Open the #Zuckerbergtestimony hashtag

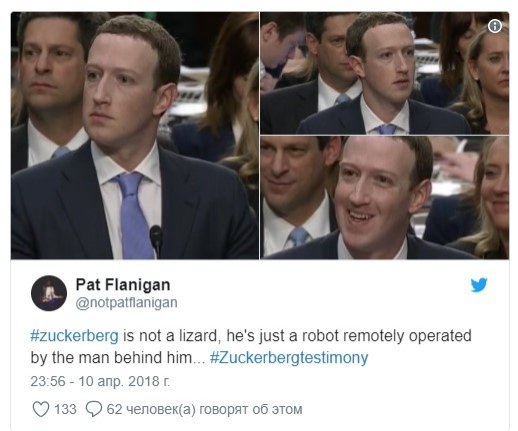click(x=289, y=358)
